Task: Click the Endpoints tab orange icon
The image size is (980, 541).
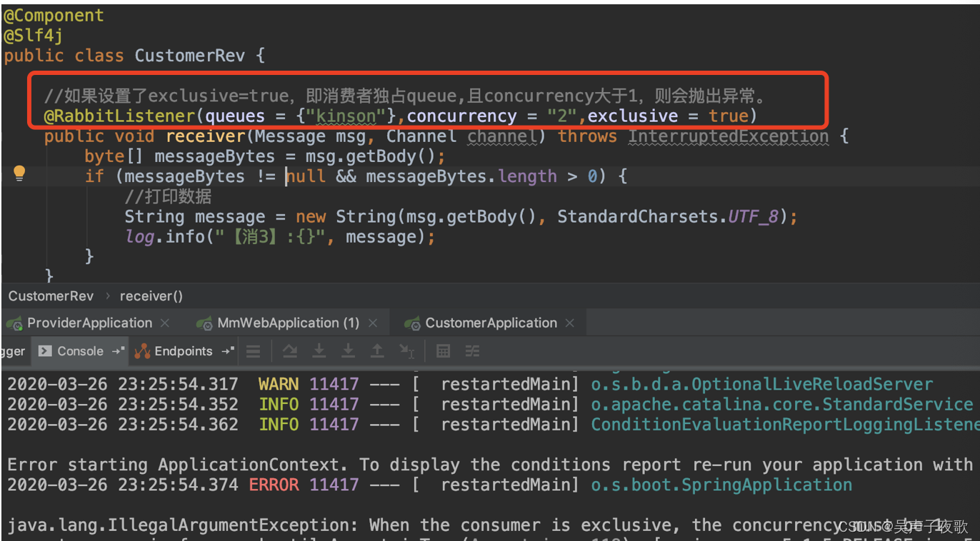Action: 141,350
